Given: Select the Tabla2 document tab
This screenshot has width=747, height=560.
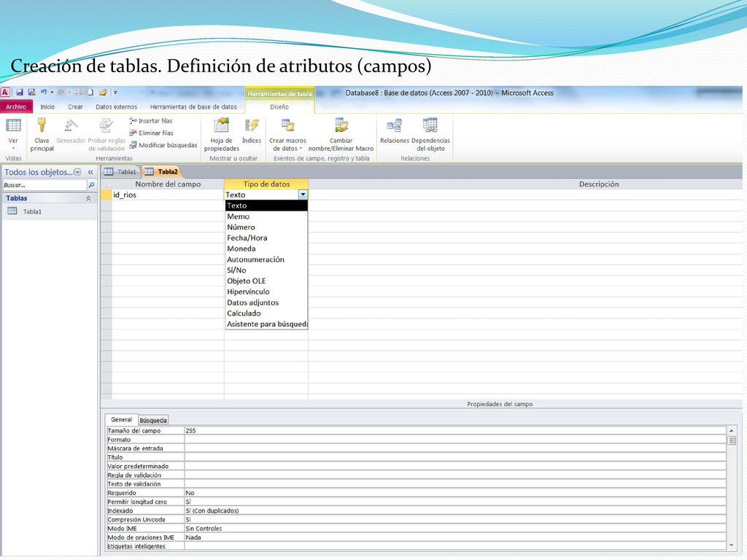Looking at the screenshot, I should point(162,172).
